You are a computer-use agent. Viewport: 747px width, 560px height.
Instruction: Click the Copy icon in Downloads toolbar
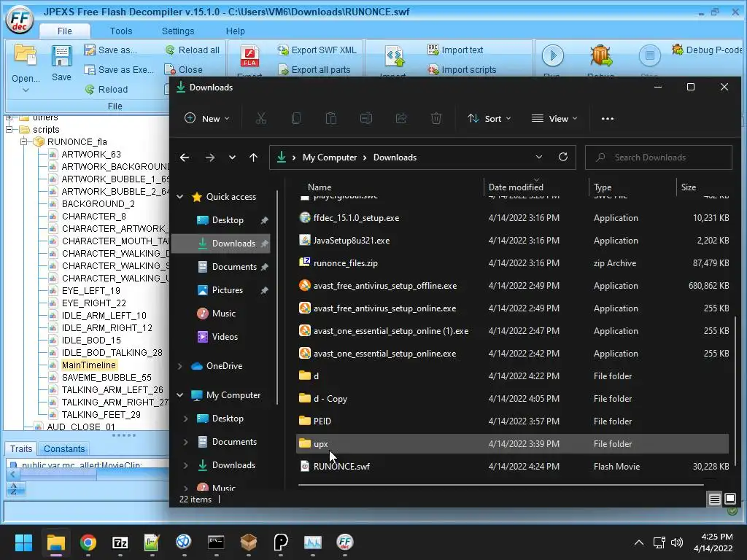[296, 118]
